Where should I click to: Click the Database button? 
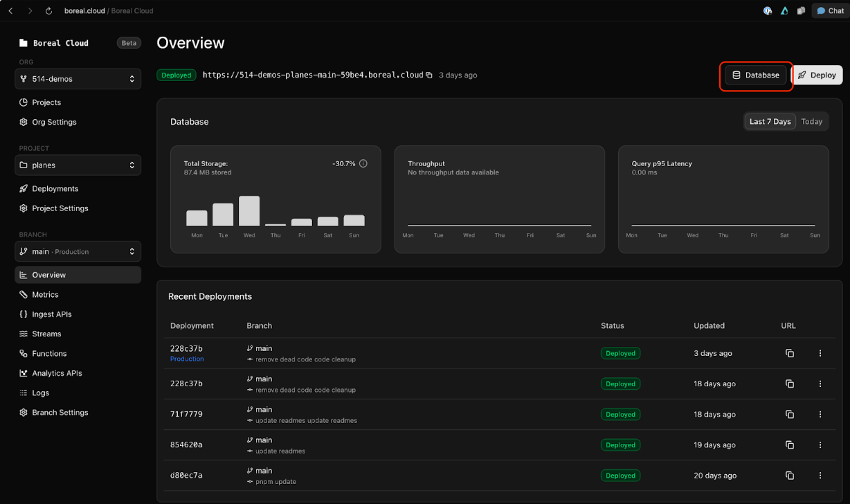(x=756, y=75)
